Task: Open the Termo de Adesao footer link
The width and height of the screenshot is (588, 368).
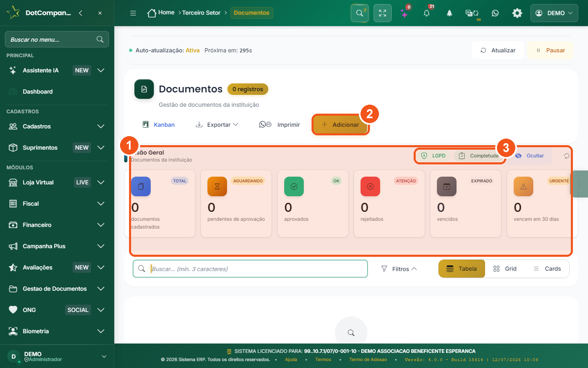Action: [x=368, y=360]
